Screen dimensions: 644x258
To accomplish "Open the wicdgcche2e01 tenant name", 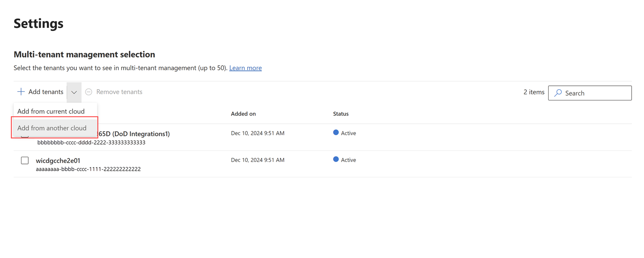I will pyautogui.click(x=58, y=161).
